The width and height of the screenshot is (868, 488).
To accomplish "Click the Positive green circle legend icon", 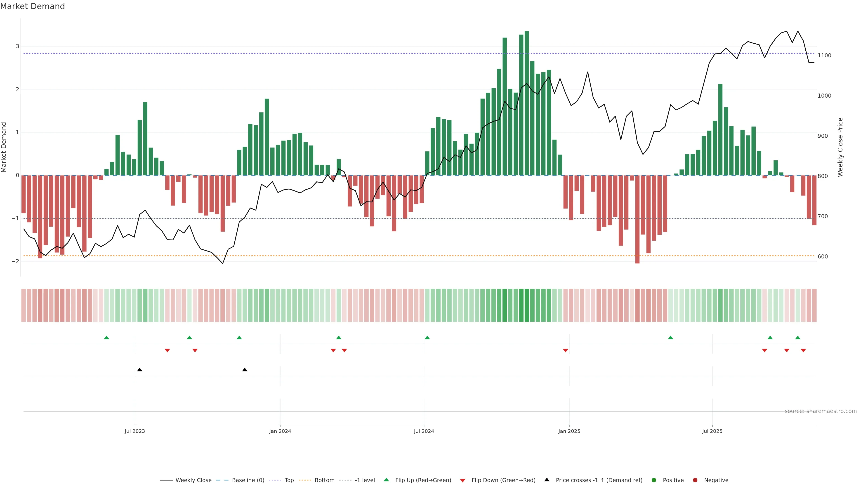I will coord(654,480).
